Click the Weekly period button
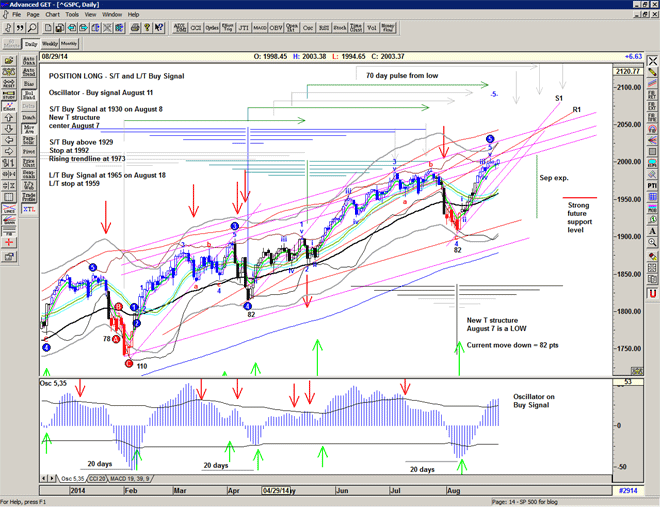Screen dimensions: 660x507 point(49,44)
